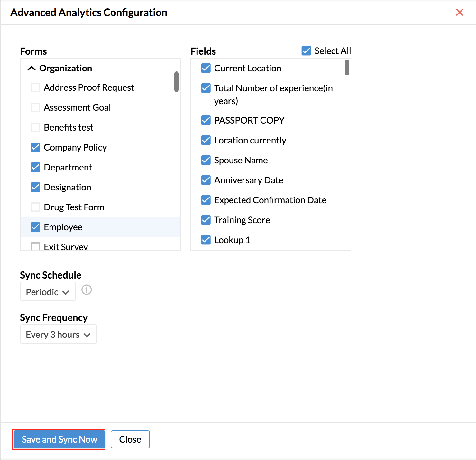Toggle the Select All fields checkbox
This screenshot has width=476, height=460.
point(306,51)
